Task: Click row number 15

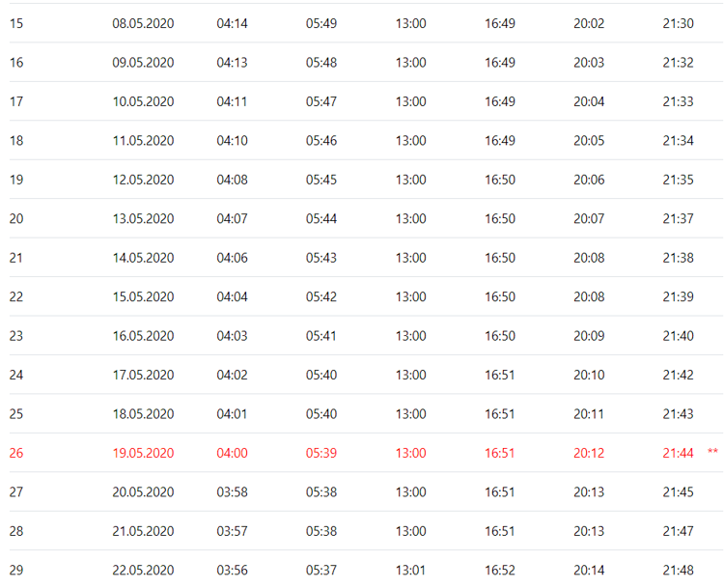Action: click(x=16, y=23)
